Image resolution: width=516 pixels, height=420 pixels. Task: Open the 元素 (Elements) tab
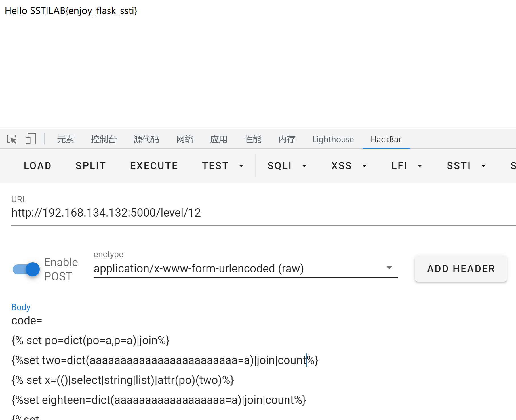tap(66, 139)
